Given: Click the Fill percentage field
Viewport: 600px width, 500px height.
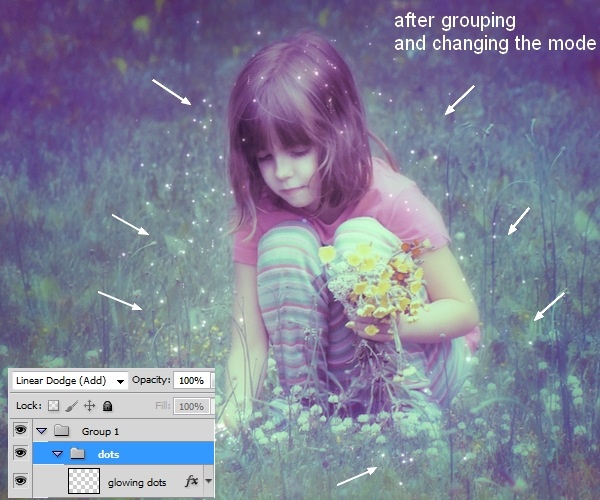Looking at the screenshot, I should pyautogui.click(x=189, y=406).
